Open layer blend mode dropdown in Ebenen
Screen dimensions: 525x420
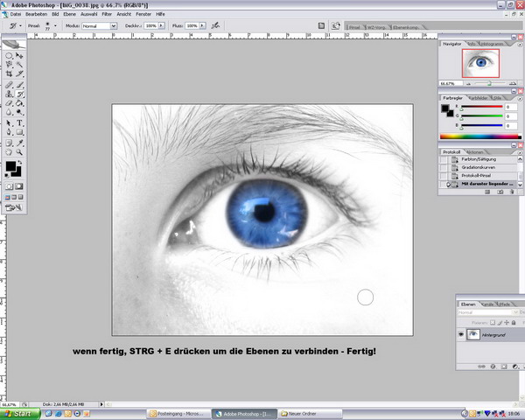[x=488, y=312]
